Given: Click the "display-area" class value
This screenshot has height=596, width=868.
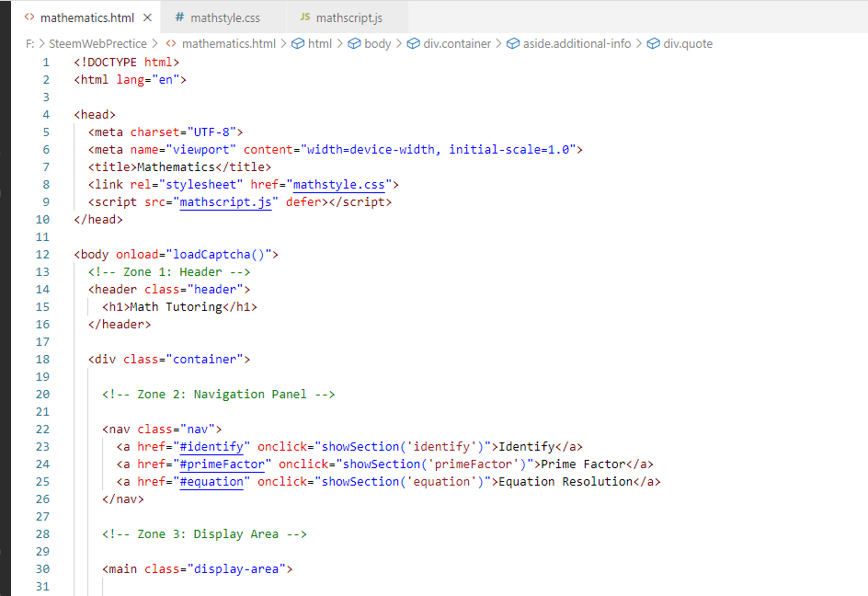Looking at the screenshot, I should [236, 569].
